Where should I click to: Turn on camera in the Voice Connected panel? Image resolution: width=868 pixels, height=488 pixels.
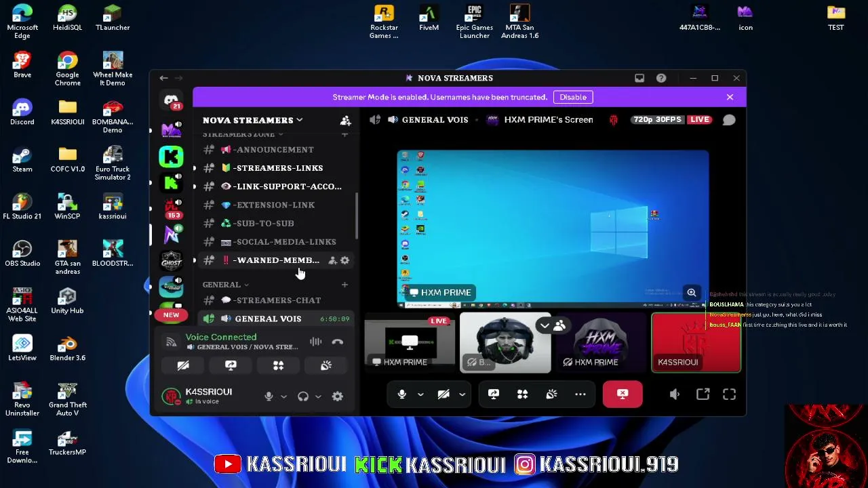point(183,365)
